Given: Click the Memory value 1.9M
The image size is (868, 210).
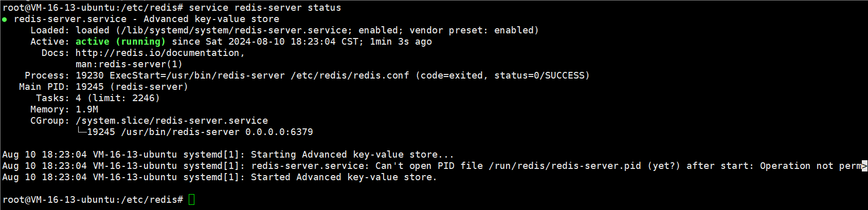Looking at the screenshot, I should coord(87,109).
